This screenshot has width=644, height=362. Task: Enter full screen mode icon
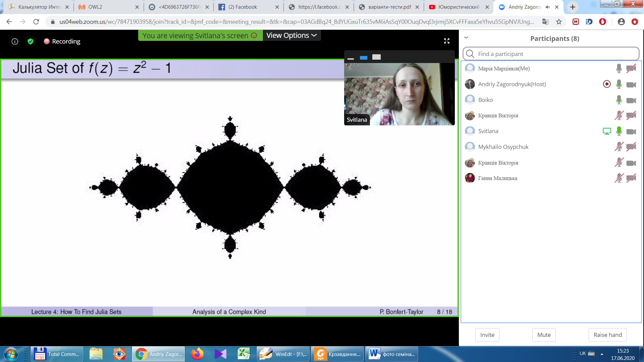pyautogui.click(x=447, y=41)
